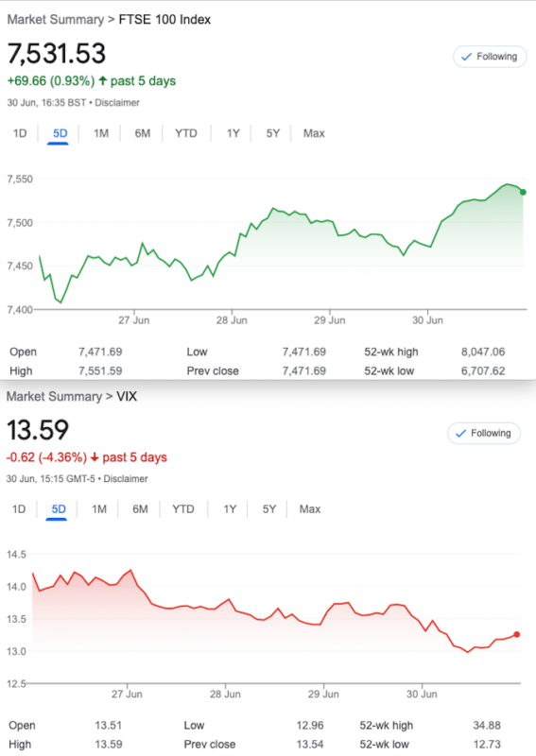Image resolution: width=536 pixels, height=756 pixels.
Task: Click FTSE 52-wk high value 8,047.06
Action: [x=483, y=352]
